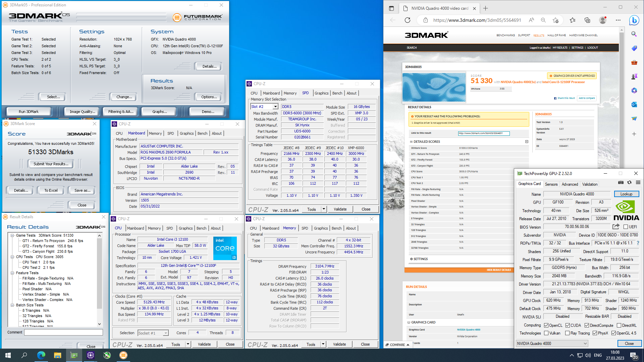
Task: Click the Lookup button in GPU-Z
Action: point(626,194)
